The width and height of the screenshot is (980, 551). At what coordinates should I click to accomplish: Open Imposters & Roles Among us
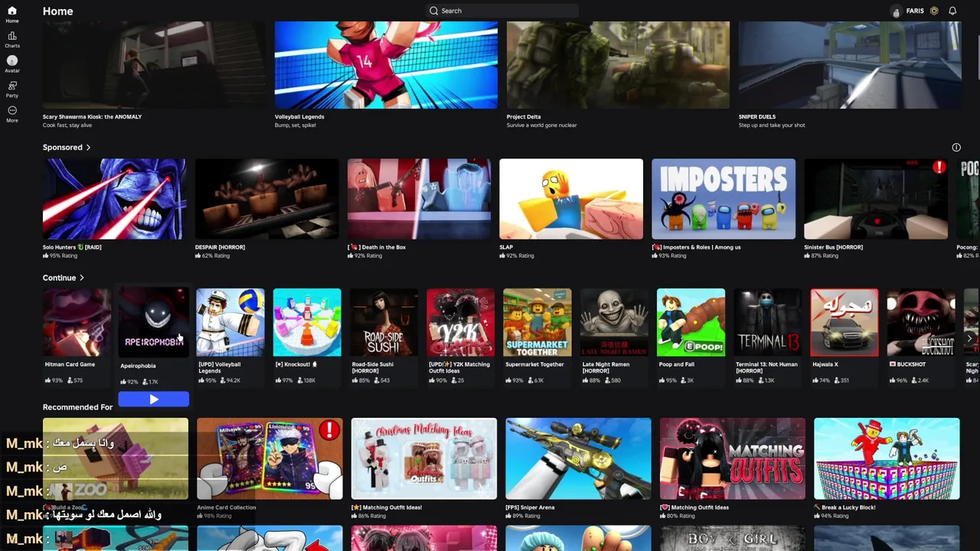point(724,199)
